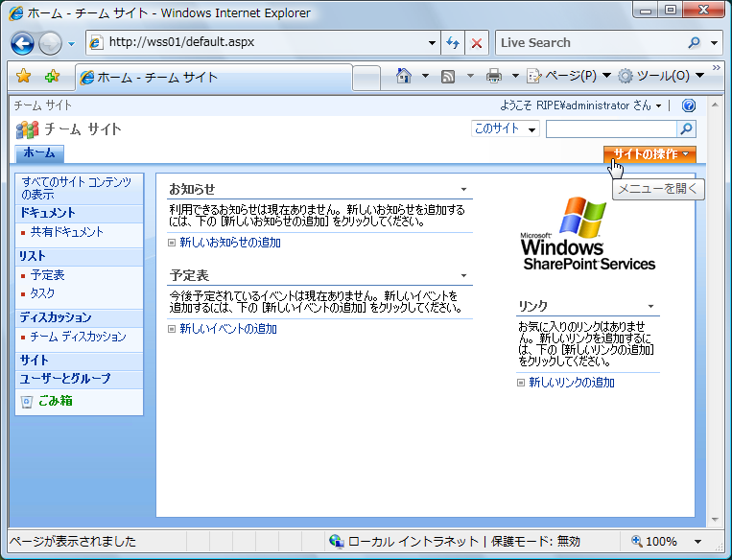The width and height of the screenshot is (732, 560).
Task: Click the リスト heading in Quick Launch
Action: pyautogui.click(x=33, y=256)
